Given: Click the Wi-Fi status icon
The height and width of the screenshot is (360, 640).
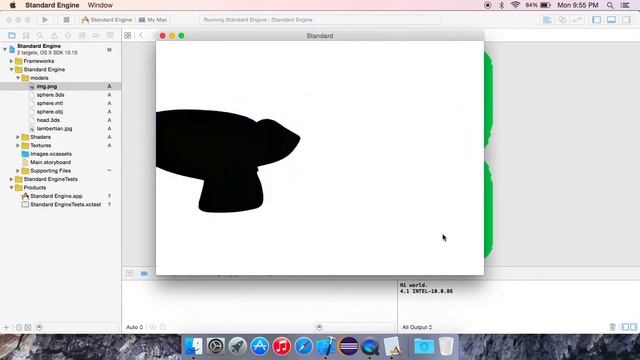Looking at the screenshot, I should tap(516, 5).
